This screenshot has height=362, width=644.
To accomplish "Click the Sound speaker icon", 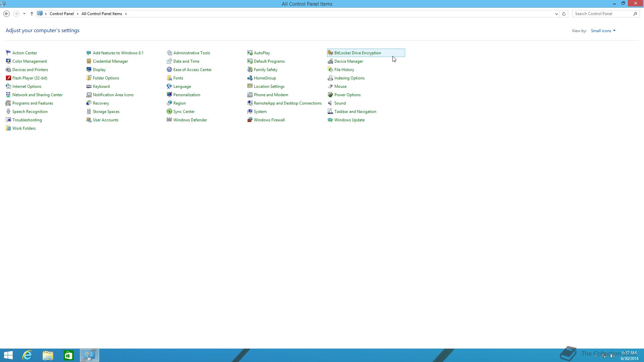I will coord(330,103).
